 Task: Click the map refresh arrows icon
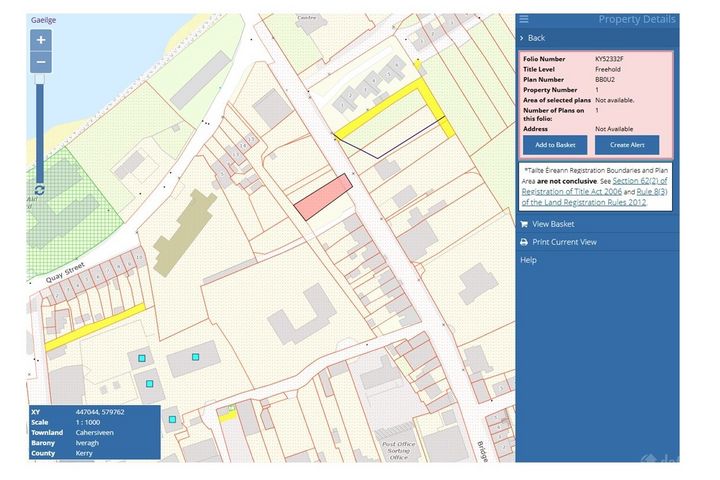[x=40, y=190]
